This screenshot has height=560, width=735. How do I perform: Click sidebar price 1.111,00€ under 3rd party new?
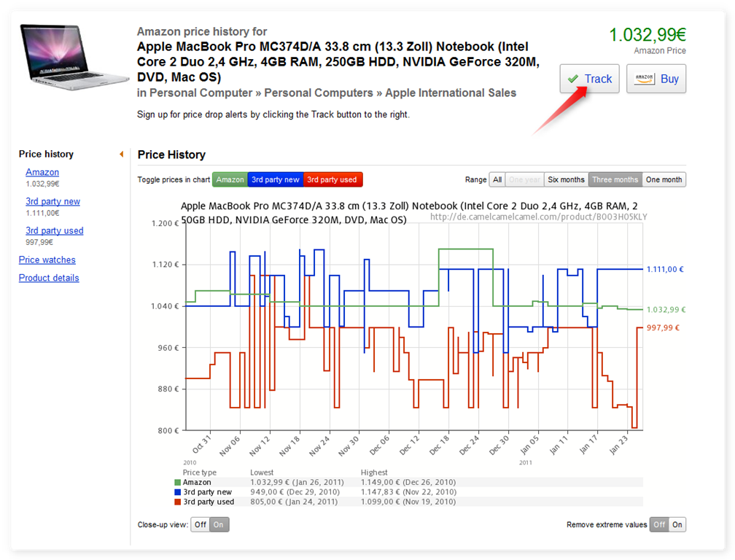(42, 213)
